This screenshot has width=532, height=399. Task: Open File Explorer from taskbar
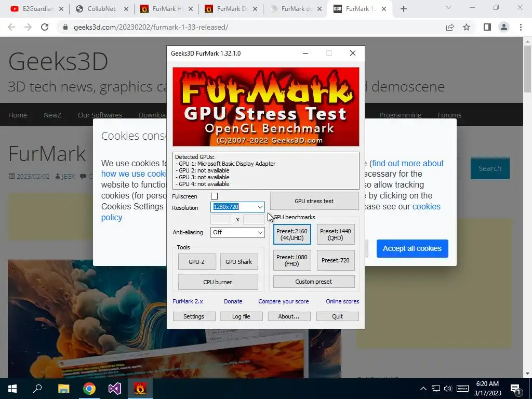tap(63, 389)
